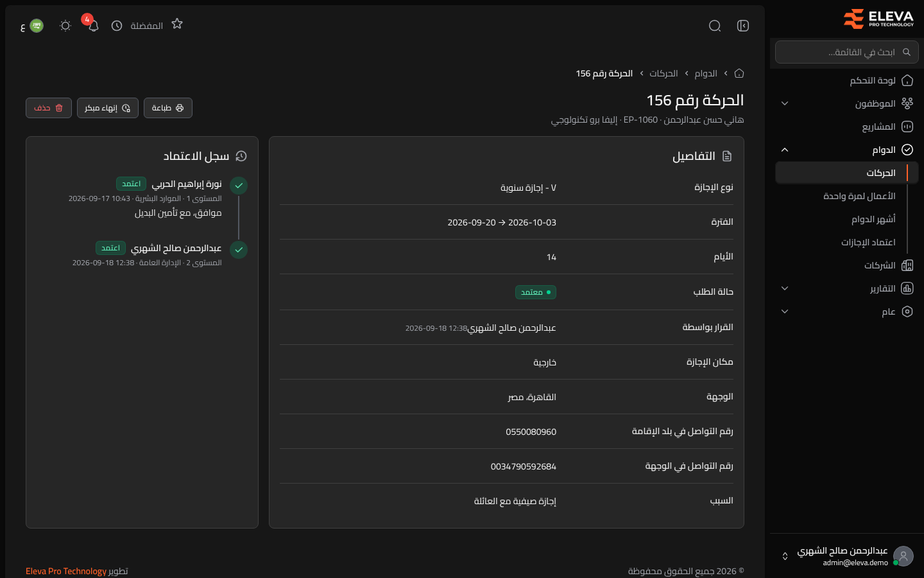Expand the عام menu chevron

click(x=785, y=311)
